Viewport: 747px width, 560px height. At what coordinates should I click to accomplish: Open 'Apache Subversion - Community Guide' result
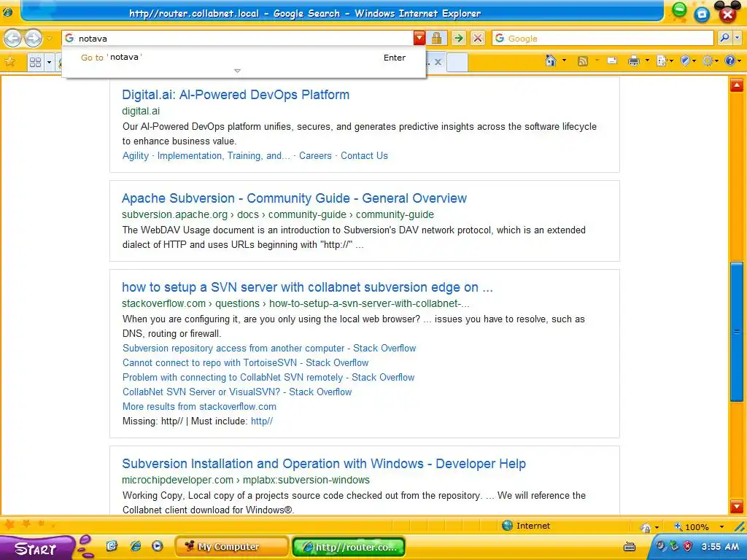(x=295, y=198)
